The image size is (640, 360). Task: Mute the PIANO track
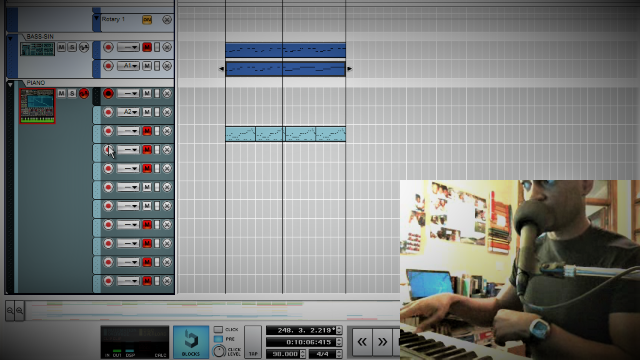[61, 93]
